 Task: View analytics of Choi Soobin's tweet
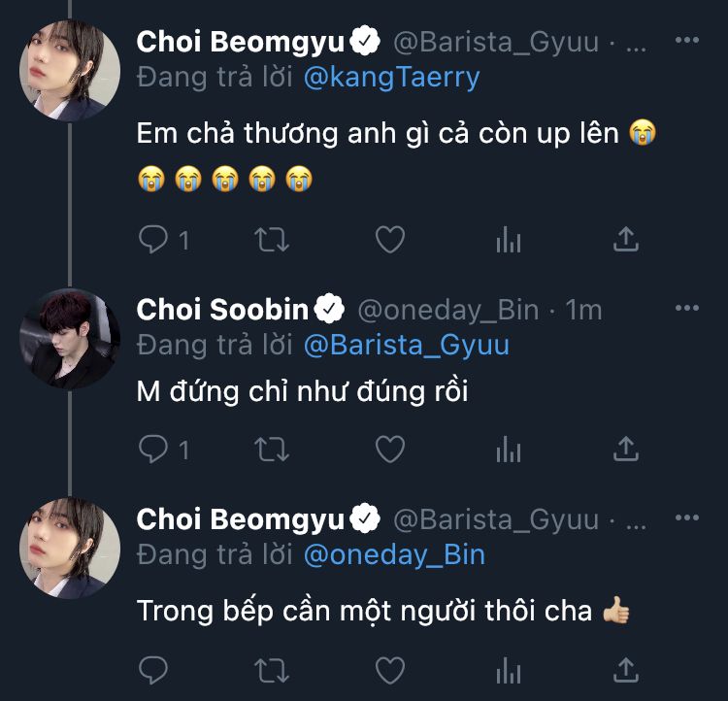[x=509, y=449]
